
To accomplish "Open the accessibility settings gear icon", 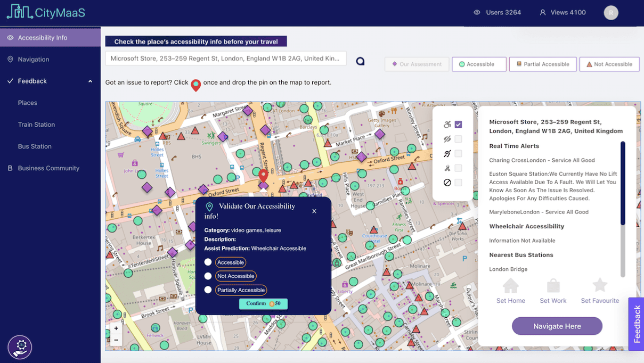I will point(20,347).
